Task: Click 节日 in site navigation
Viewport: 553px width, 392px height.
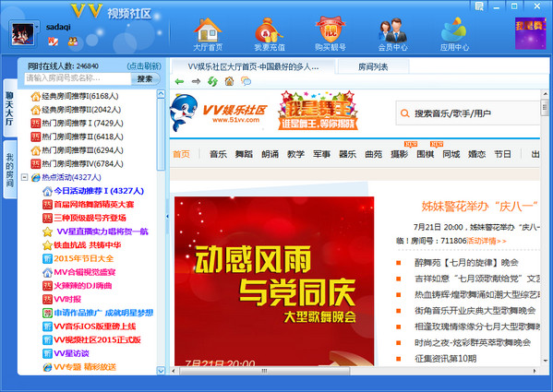Action: [502, 154]
